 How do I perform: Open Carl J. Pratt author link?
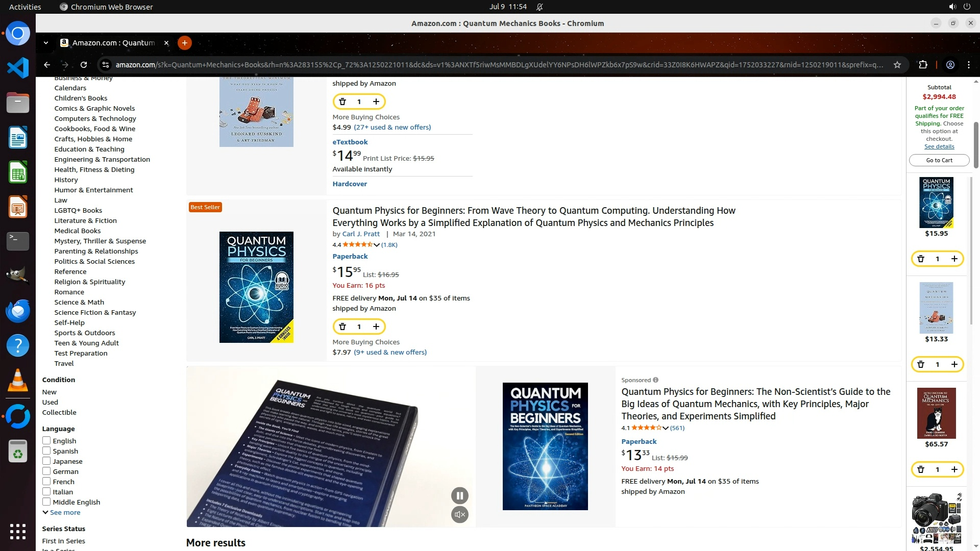click(361, 234)
